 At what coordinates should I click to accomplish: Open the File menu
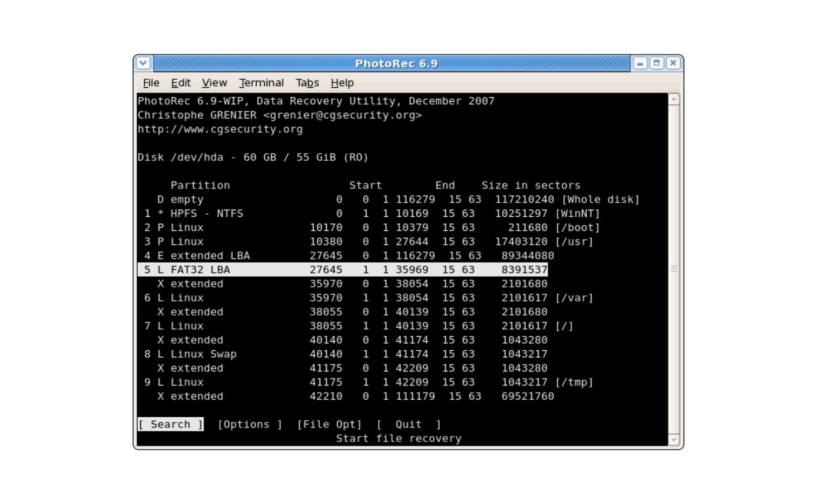tap(151, 83)
